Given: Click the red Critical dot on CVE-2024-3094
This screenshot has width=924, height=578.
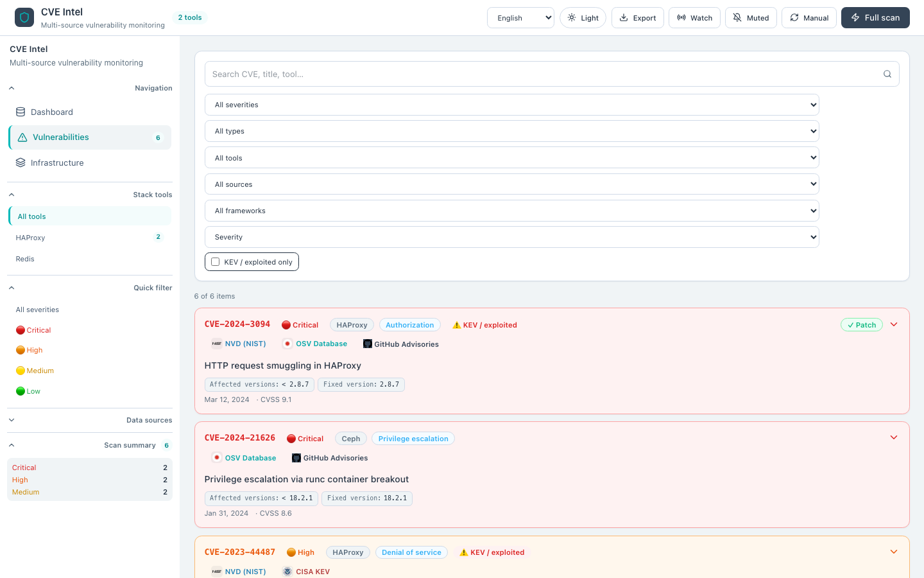Looking at the screenshot, I should 286,325.
